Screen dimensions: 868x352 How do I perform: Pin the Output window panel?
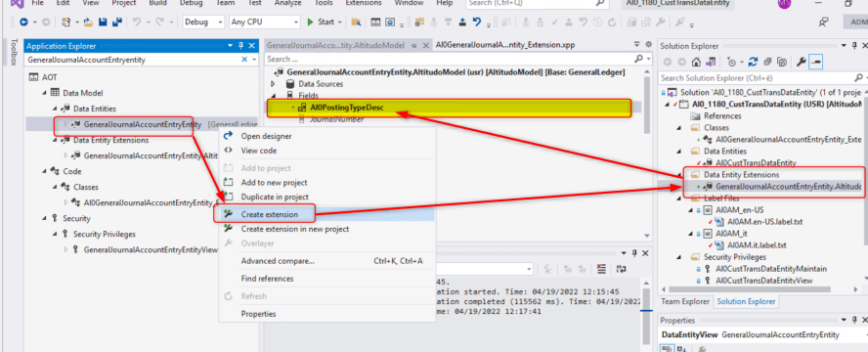pyautogui.click(x=633, y=253)
